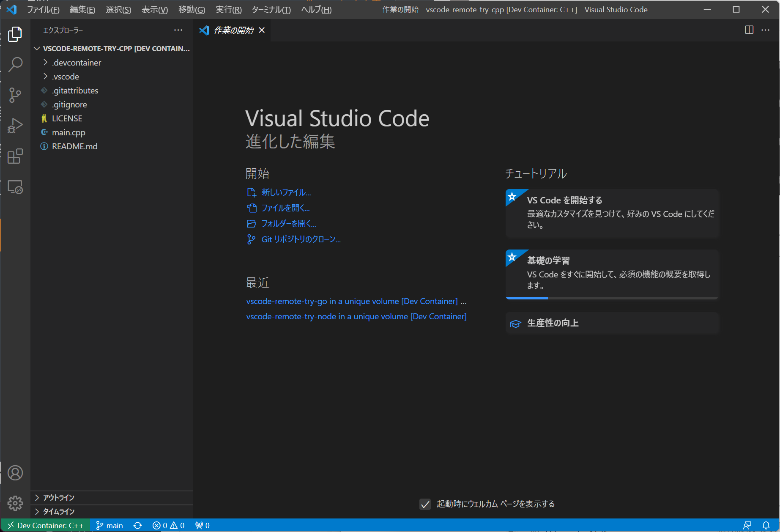Close the 作業の開始 tab
This screenshot has height=532, width=780.
click(262, 30)
